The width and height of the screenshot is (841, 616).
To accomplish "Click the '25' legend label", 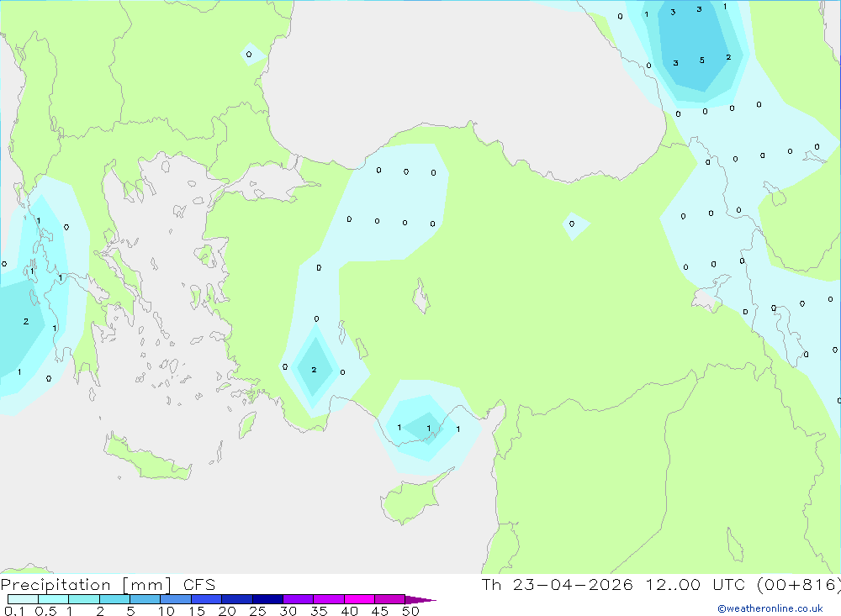I will pyautogui.click(x=257, y=611).
